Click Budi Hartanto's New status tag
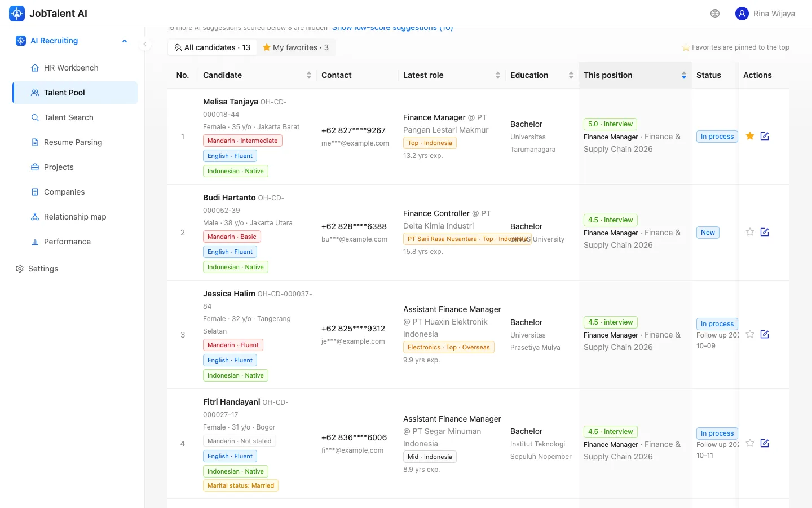 point(708,233)
